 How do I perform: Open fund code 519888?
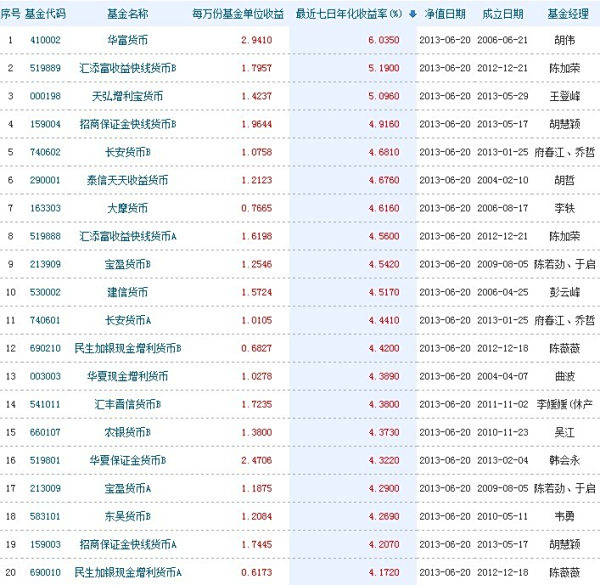tap(45, 236)
